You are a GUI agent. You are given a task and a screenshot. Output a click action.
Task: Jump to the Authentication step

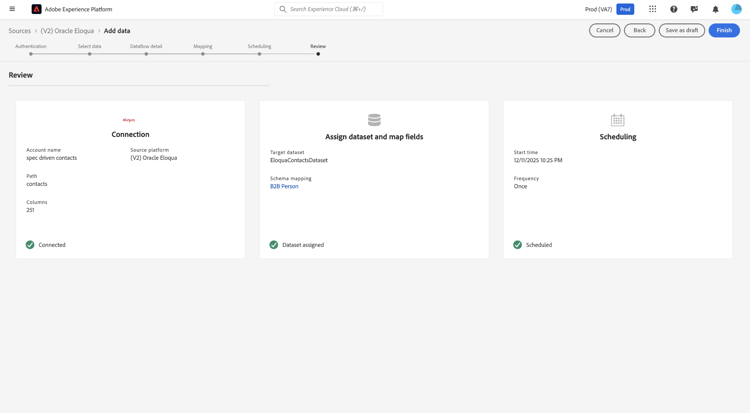pos(31,54)
